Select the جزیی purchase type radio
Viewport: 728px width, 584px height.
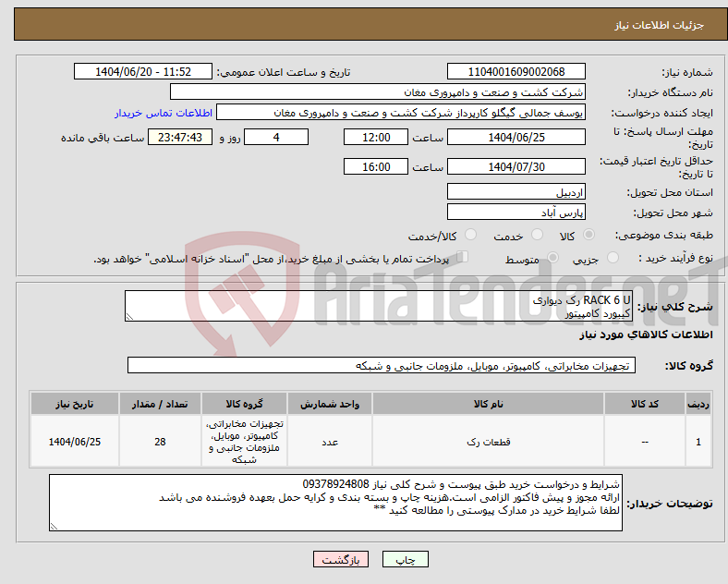click(613, 258)
